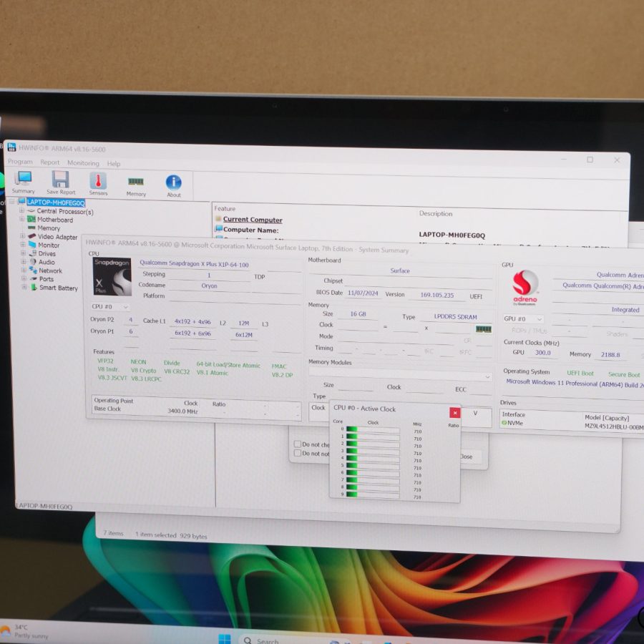Click the memory size 16 GB value
Viewport: 644px width, 644px height.
(358, 314)
